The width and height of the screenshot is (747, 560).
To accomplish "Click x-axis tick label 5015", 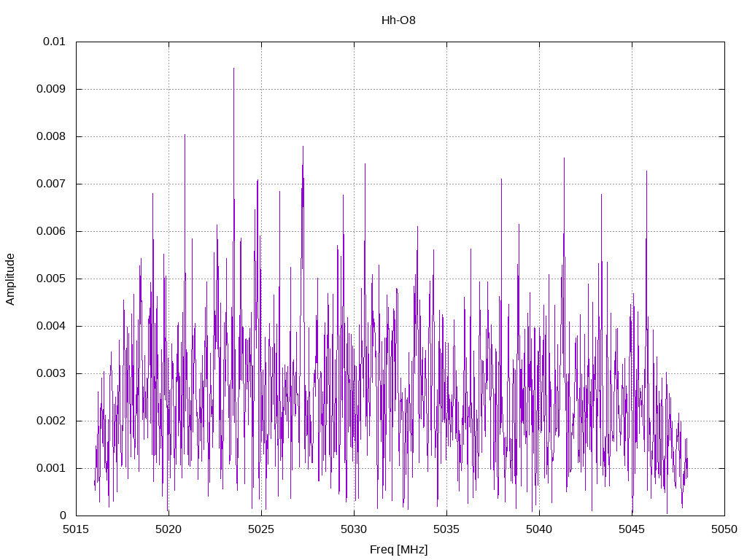I will point(76,529).
